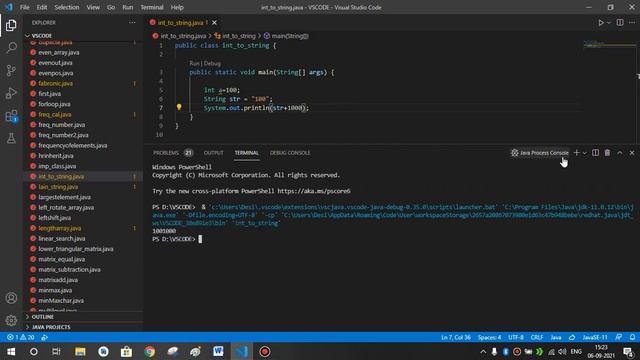
Task: Click the lightbulb quick fix on line 7
Action: click(179, 107)
